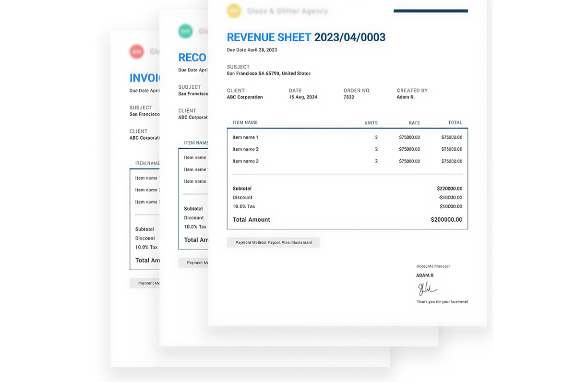Select the DATE label
This screenshot has height=382, width=588.
click(295, 90)
